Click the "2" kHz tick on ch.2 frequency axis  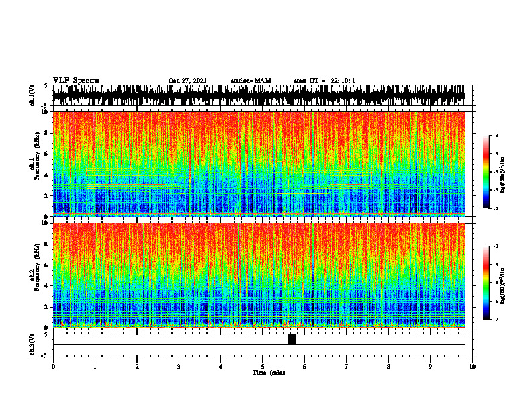[x=46, y=307]
